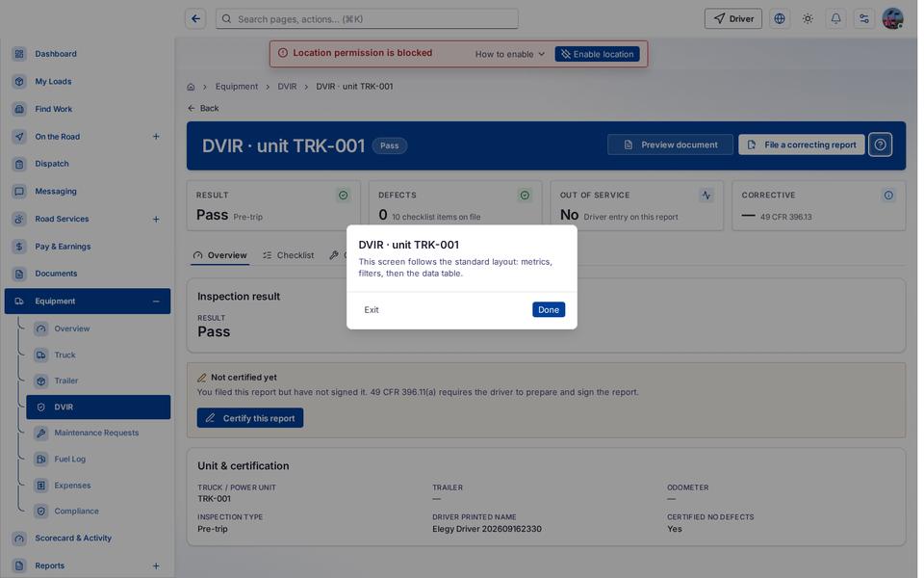The height and width of the screenshot is (578, 924).
Task: Click the home breadcrumb icon
Action: 191,87
